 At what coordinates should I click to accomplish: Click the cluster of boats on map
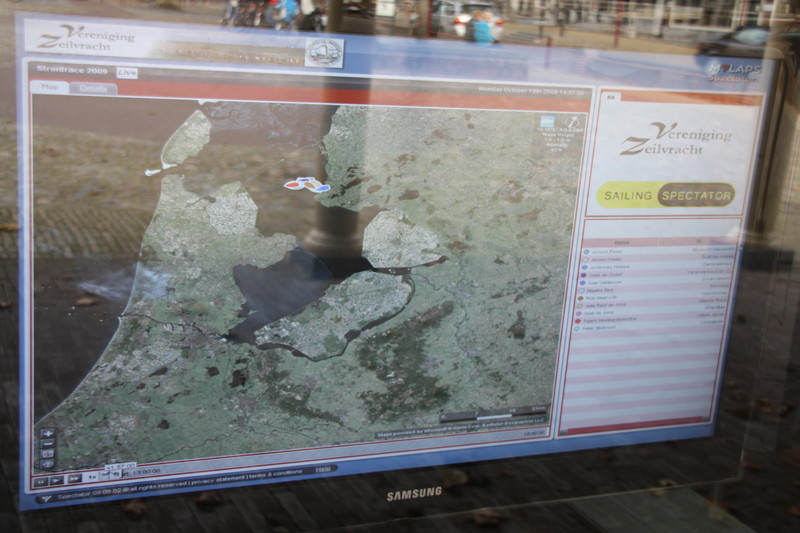coord(307,185)
